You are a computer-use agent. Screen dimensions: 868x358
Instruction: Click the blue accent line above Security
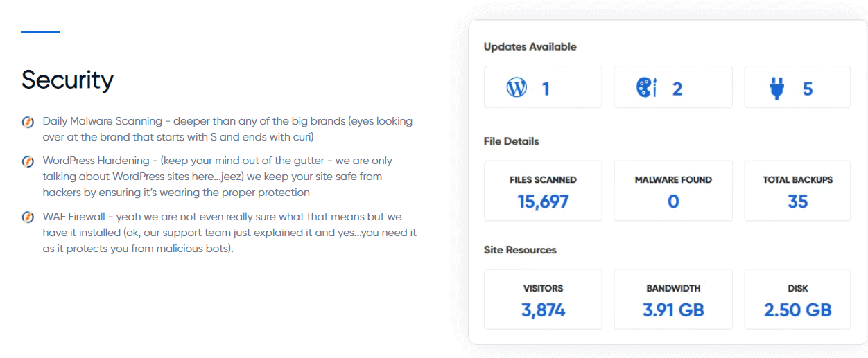coord(41,32)
